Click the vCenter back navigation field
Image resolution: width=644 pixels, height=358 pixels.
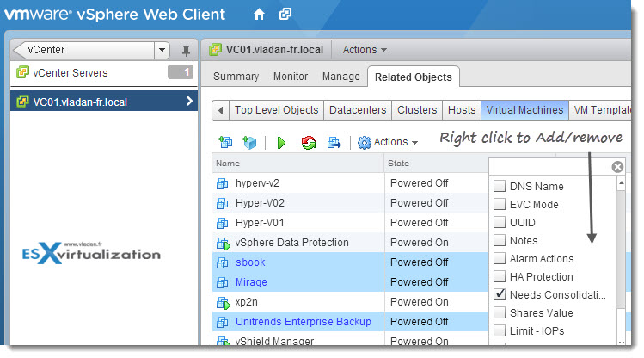pyautogui.click(x=83, y=50)
